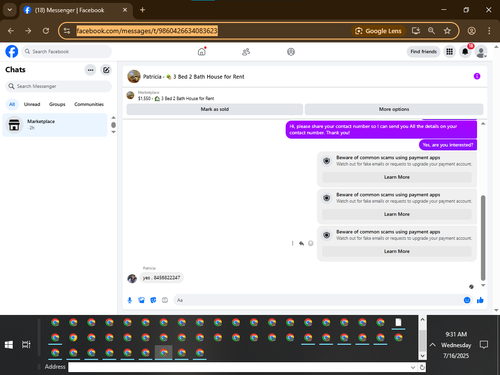This screenshot has height=375, width=500.
Task: Click the Mark as sold button
Action: point(215,109)
